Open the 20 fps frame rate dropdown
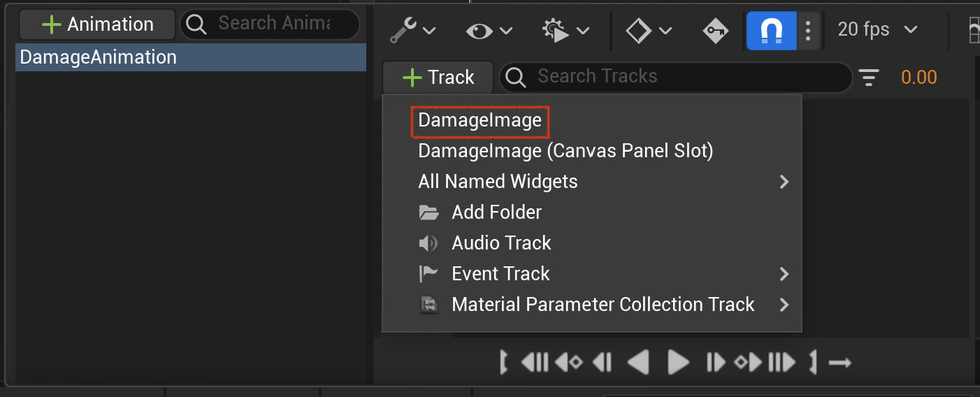 (x=878, y=29)
